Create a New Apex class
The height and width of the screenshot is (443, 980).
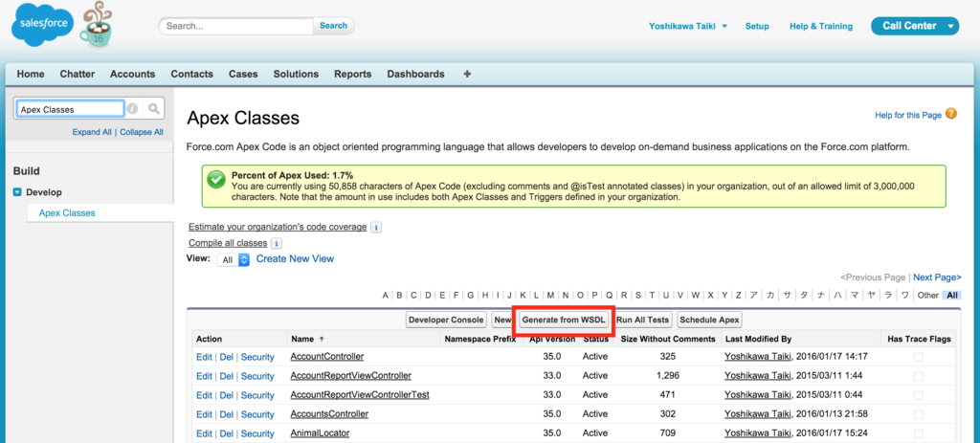point(502,320)
